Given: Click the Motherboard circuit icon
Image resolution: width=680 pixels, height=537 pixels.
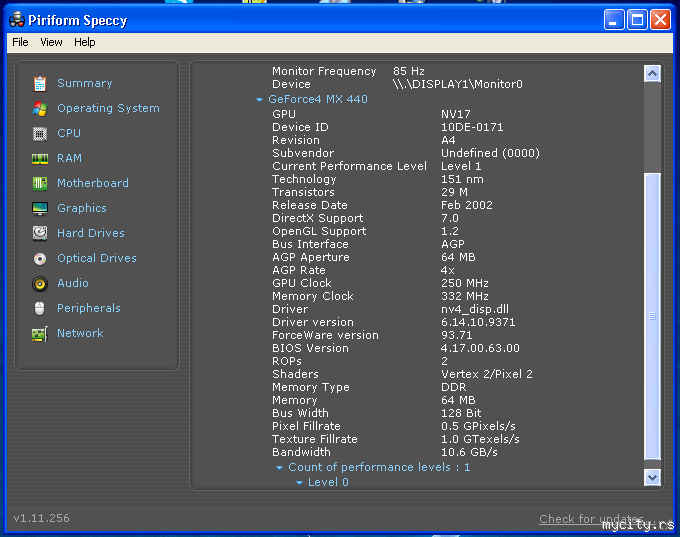Looking at the screenshot, I should (x=39, y=183).
